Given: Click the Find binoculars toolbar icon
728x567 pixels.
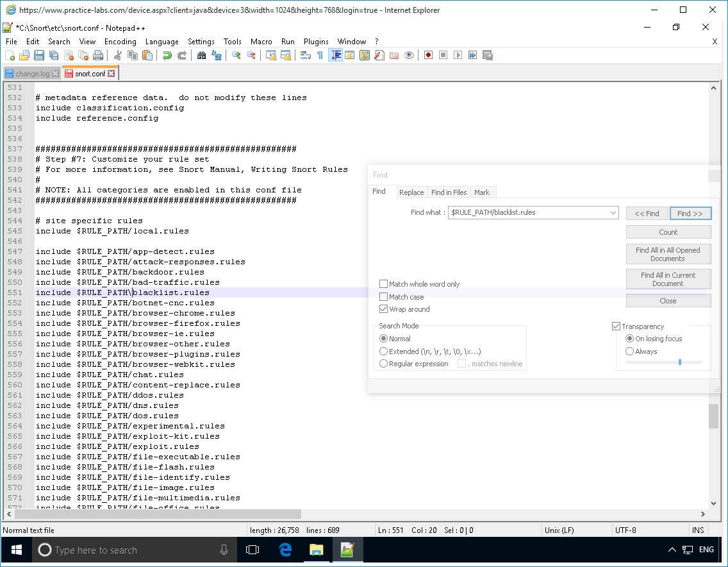Looking at the screenshot, I should tap(201, 56).
